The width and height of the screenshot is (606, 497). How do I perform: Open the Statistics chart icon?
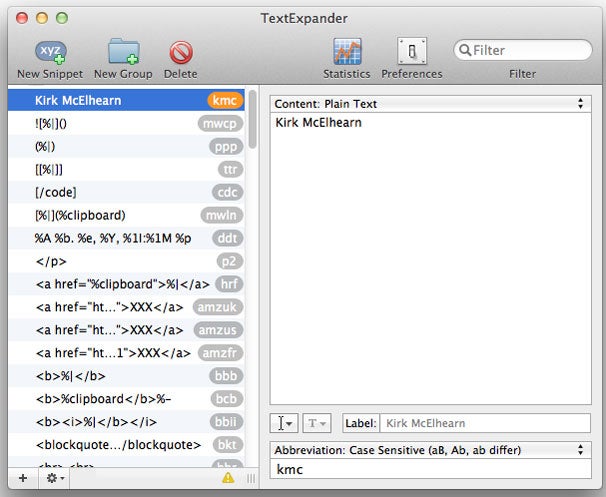coord(347,51)
